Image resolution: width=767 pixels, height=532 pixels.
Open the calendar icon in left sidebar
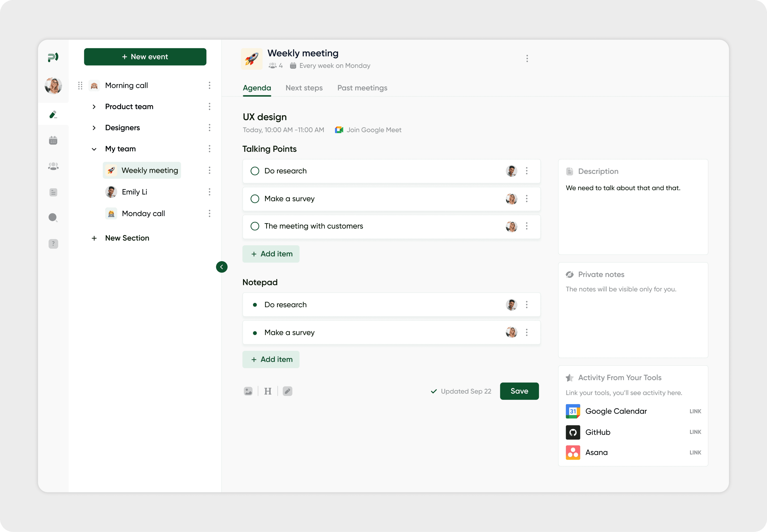[x=53, y=140]
